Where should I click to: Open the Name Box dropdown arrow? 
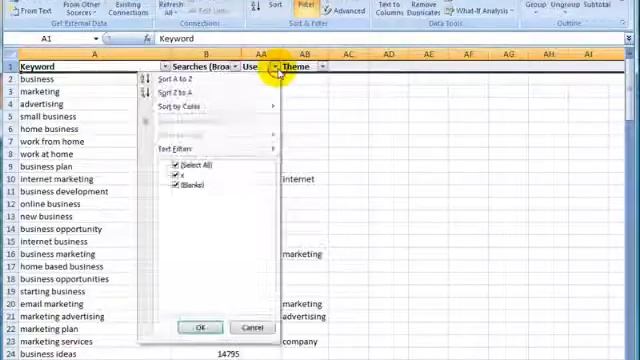(x=96, y=39)
